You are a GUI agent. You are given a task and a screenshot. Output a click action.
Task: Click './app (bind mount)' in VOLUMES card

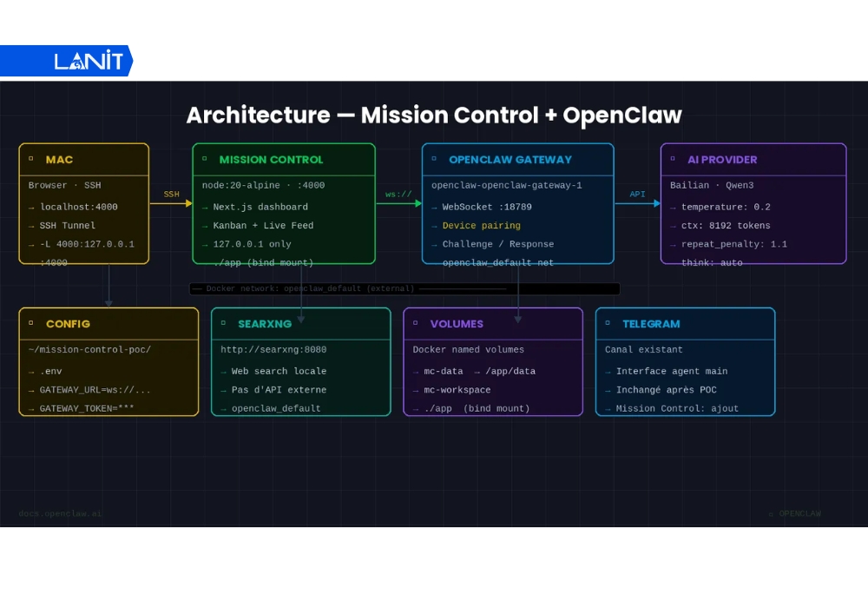(x=477, y=408)
